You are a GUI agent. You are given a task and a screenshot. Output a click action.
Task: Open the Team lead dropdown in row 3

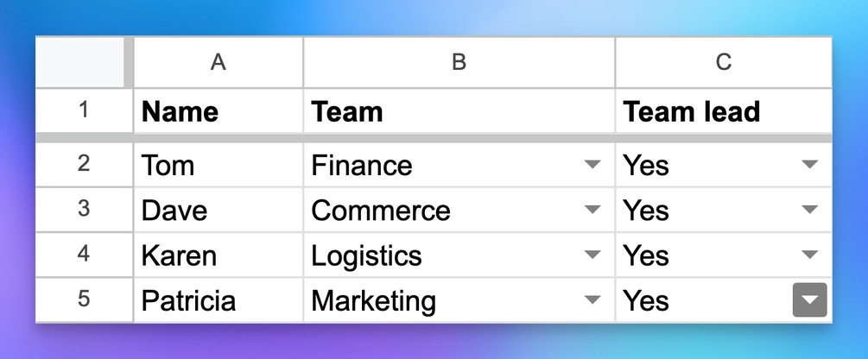(809, 210)
